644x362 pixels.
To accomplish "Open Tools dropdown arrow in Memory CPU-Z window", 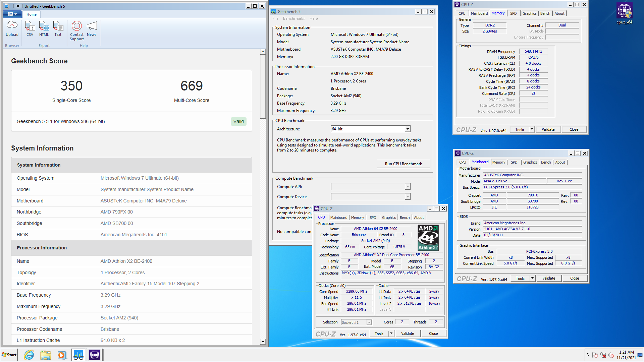I will (x=532, y=130).
